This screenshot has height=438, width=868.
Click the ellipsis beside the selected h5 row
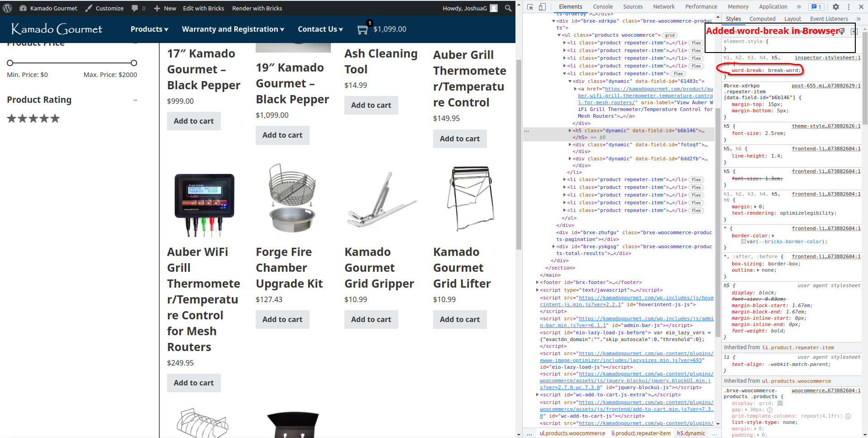coord(526,131)
